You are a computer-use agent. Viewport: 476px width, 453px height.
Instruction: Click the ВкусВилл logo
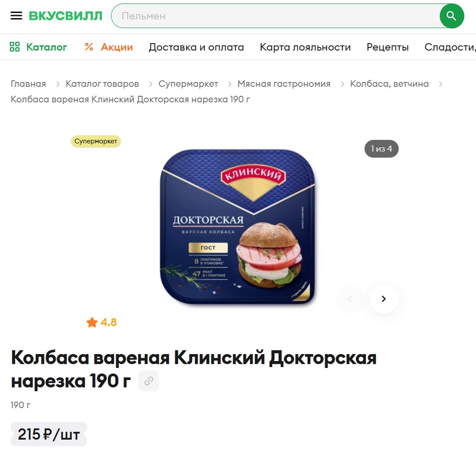[66, 16]
